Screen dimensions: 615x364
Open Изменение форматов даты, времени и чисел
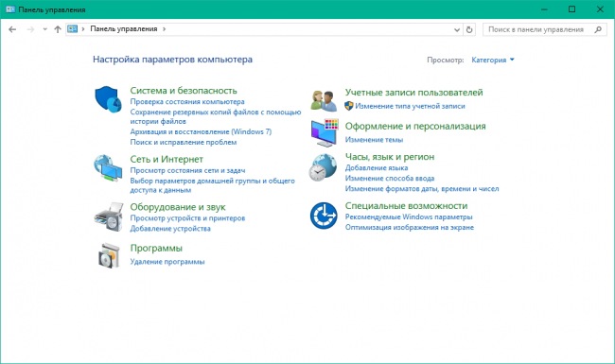pyautogui.click(x=422, y=189)
